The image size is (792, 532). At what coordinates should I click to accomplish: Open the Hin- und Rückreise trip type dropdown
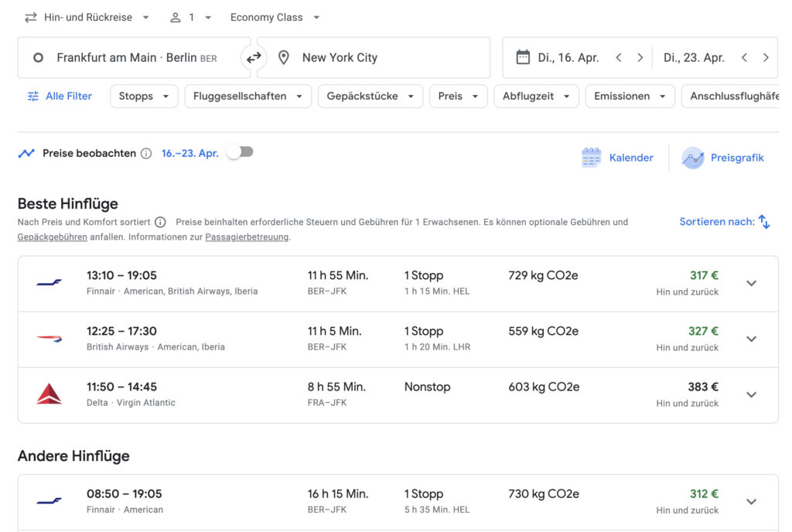click(x=88, y=17)
